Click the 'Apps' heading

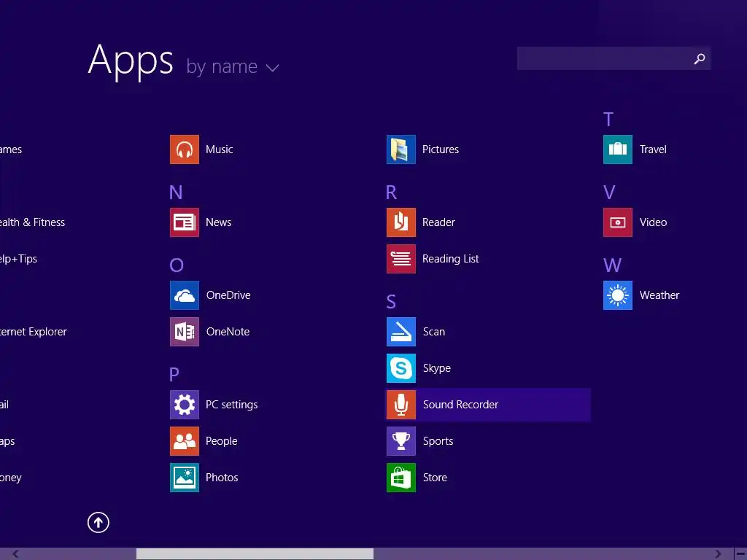click(x=131, y=61)
